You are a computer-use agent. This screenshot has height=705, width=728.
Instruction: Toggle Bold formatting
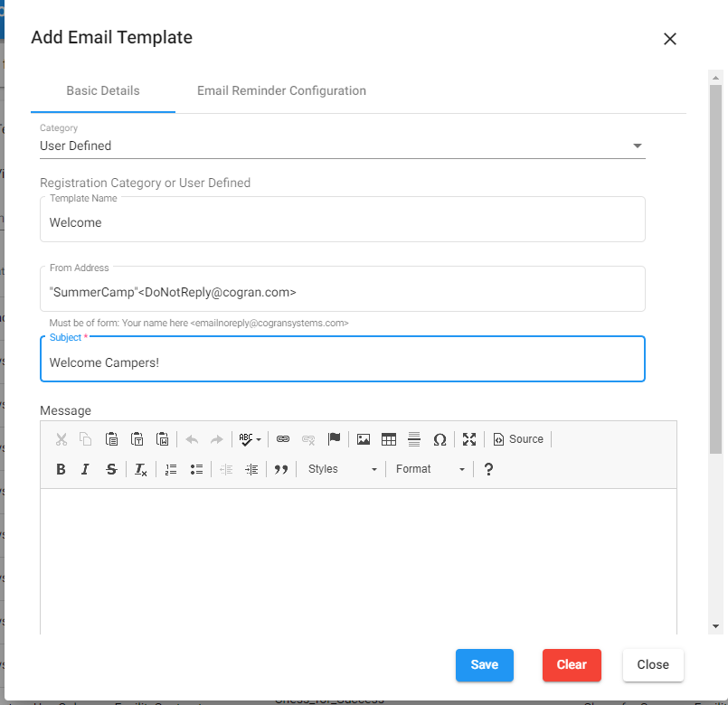coord(61,469)
